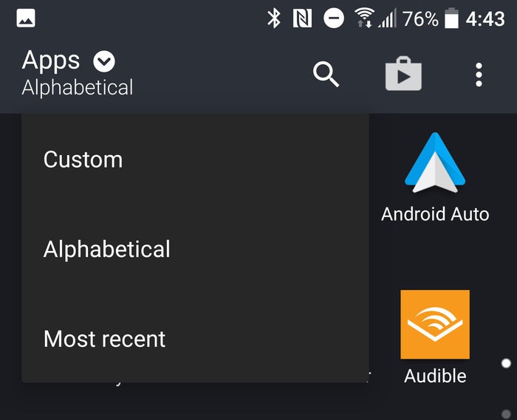The height and width of the screenshot is (420, 517).
Task: Tap the Audible label text
Action: (x=435, y=376)
